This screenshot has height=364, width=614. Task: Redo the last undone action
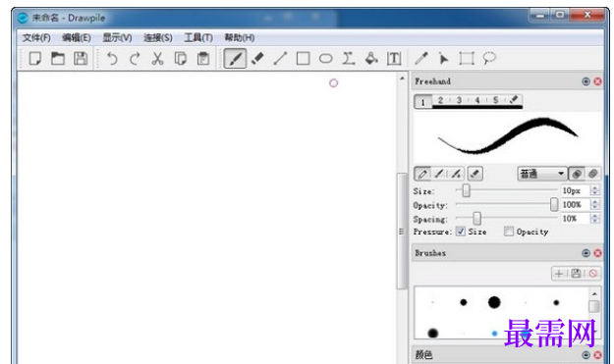[135, 59]
